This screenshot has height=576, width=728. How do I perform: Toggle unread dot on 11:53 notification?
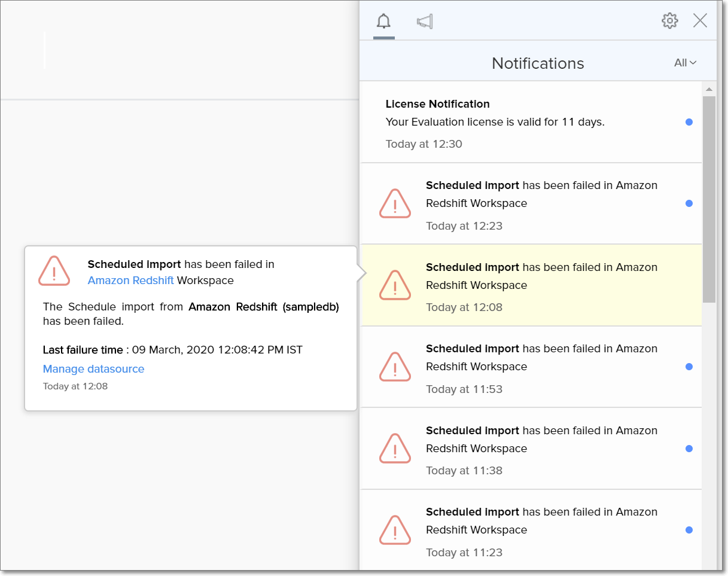pyautogui.click(x=689, y=367)
